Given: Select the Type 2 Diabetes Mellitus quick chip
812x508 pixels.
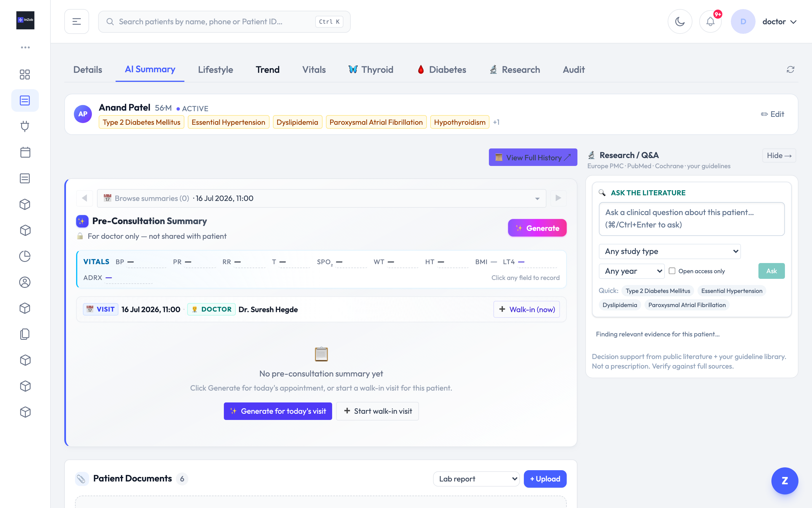Looking at the screenshot, I should [x=658, y=291].
